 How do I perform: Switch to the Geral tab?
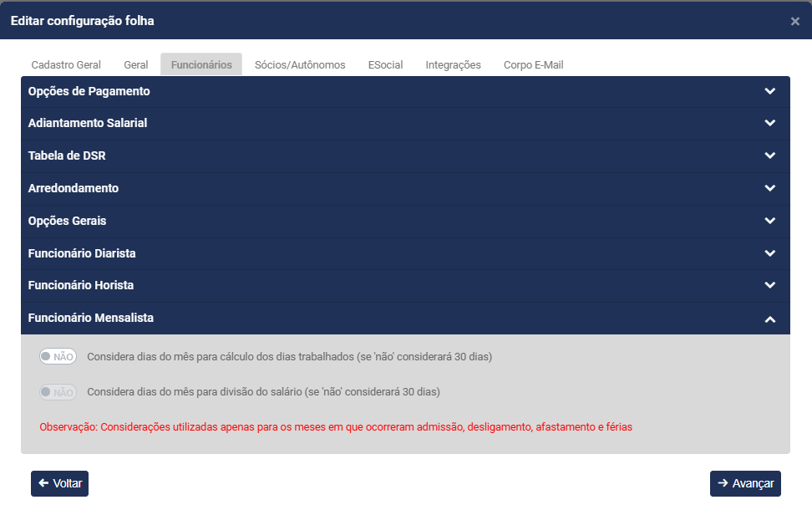[x=135, y=64]
